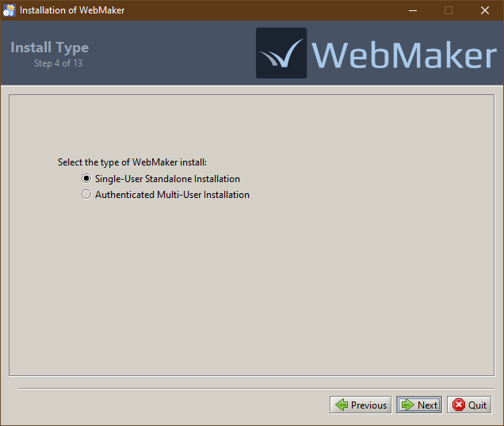Image resolution: width=504 pixels, height=426 pixels.
Task: Click 'Select the type of WebMaker install' label
Action: pos(132,162)
